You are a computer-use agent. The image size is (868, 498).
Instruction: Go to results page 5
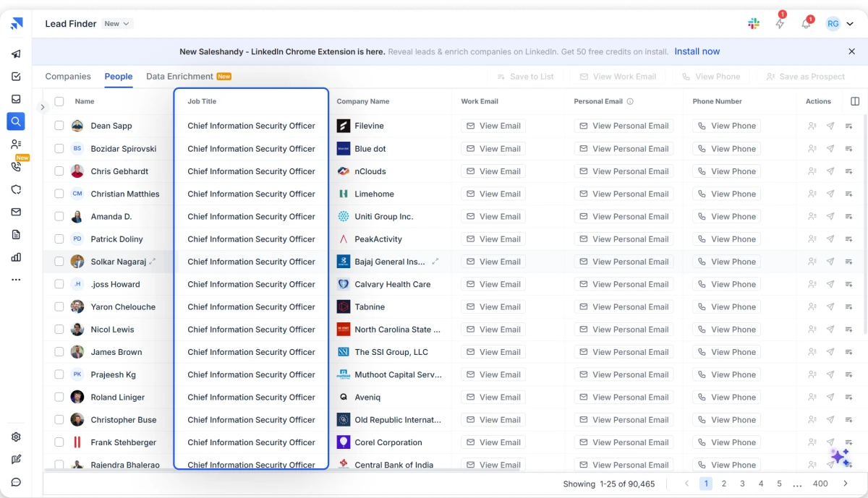click(779, 484)
